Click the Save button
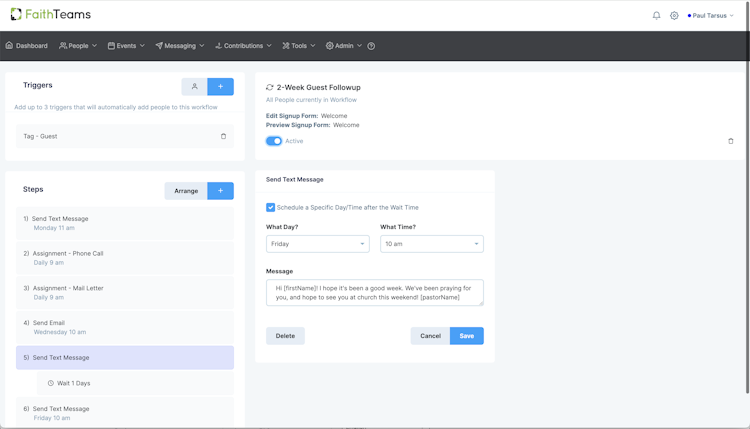This screenshot has width=750, height=429. tap(466, 336)
